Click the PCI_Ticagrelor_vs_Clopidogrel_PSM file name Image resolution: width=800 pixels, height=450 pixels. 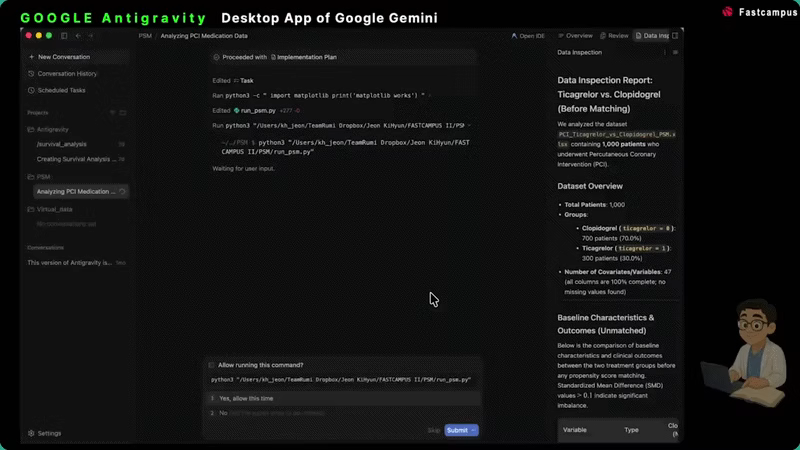(616, 139)
